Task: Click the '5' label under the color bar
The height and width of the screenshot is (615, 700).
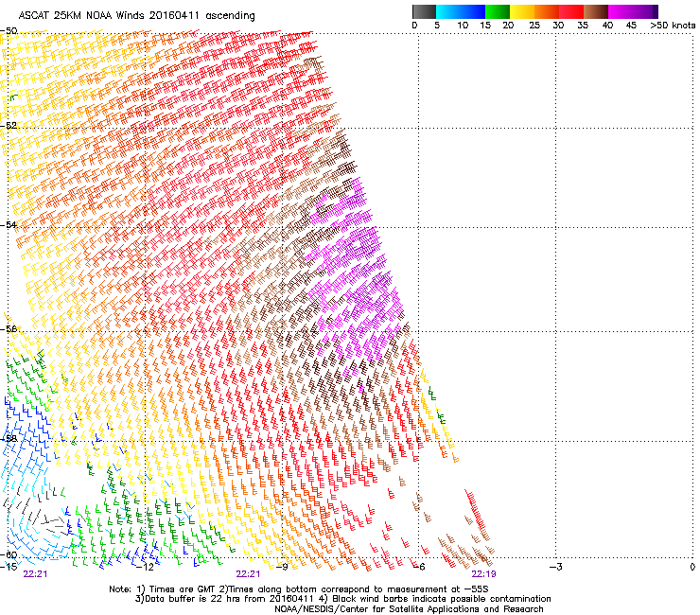Action: tap(437, 25)
